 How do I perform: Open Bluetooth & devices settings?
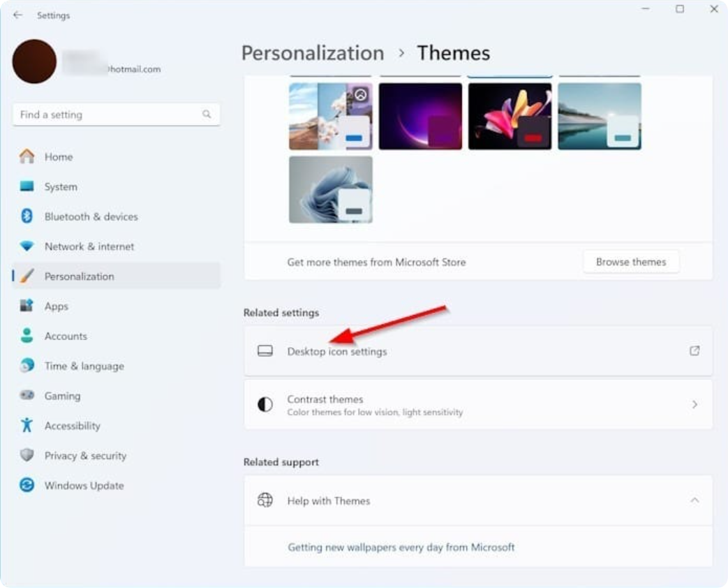(91, 216)
